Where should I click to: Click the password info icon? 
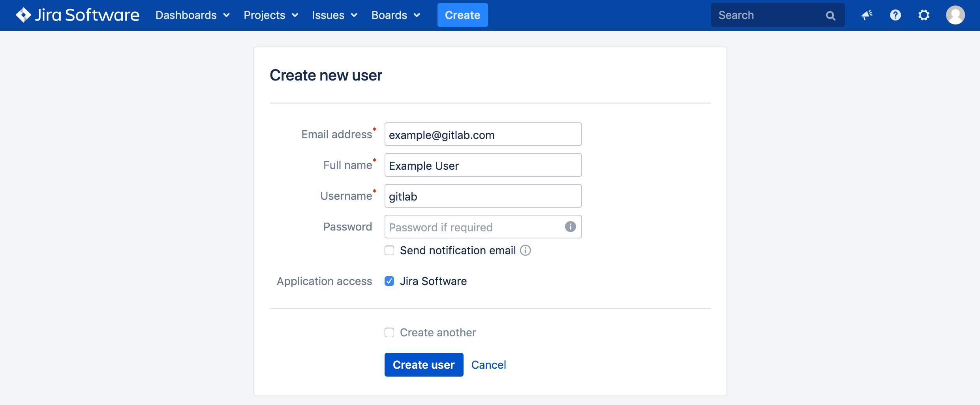[570, 227]
